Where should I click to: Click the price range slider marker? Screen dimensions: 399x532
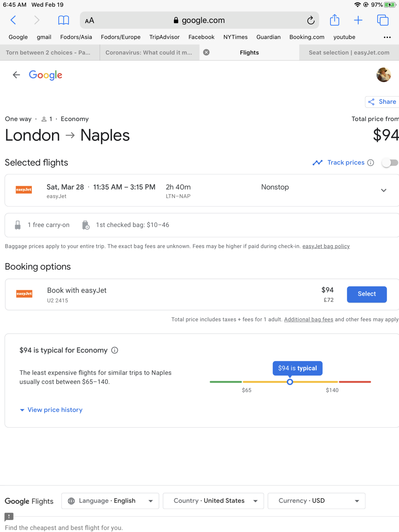(290, 382)
